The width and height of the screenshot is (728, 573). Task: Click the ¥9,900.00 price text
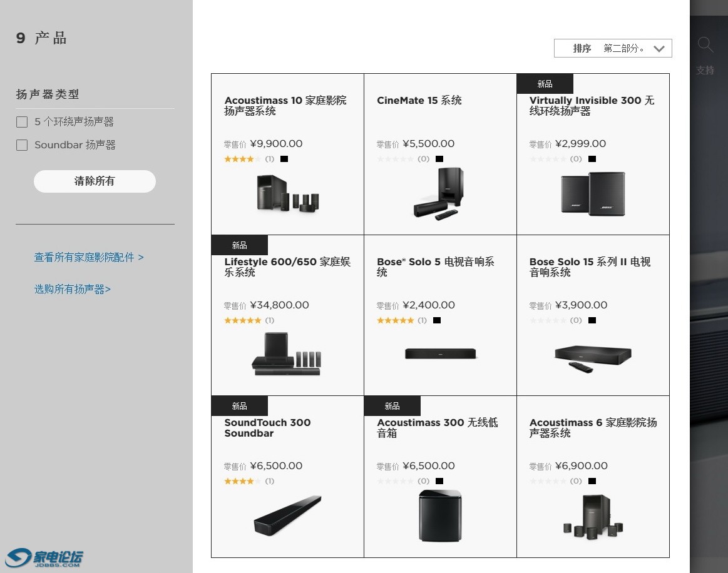276,144
